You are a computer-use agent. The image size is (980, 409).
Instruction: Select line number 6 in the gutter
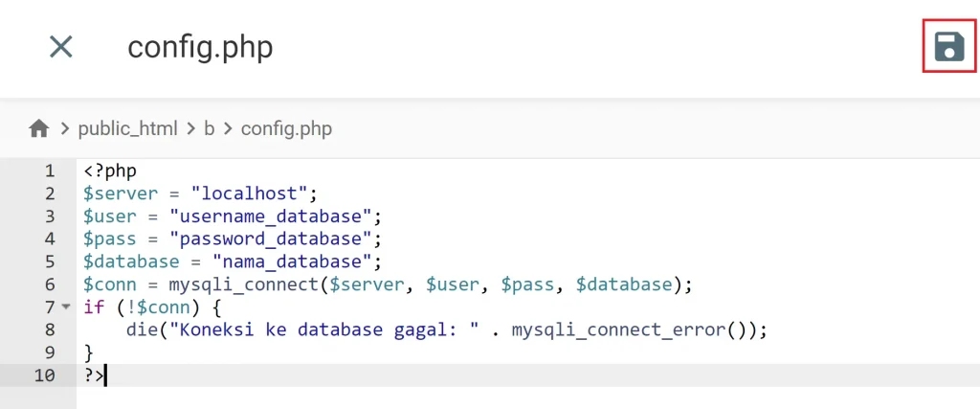[49, 284]
